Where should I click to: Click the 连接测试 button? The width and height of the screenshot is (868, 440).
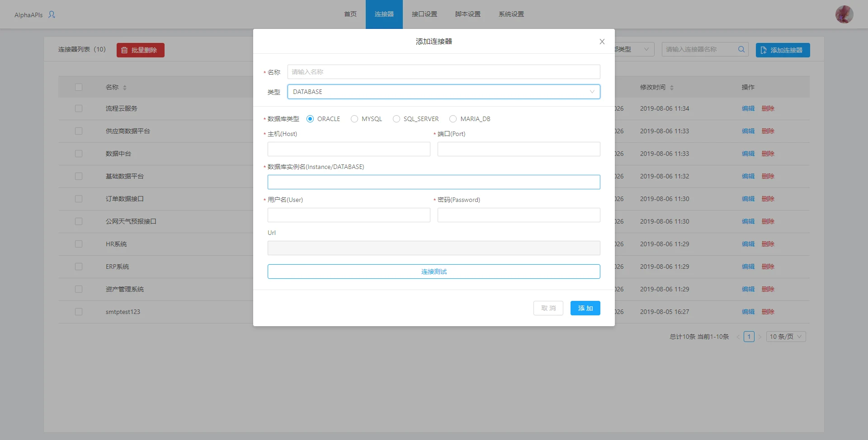pyautogui.click(x=434, y=271)
